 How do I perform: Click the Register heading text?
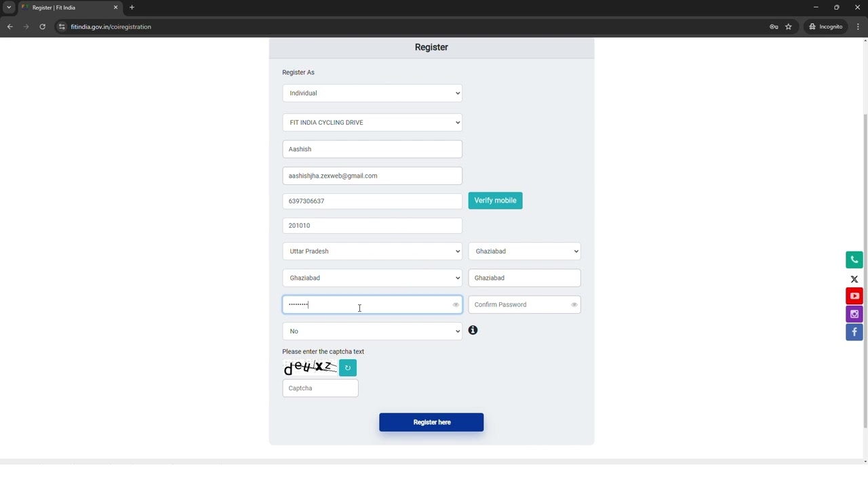coord(431,47)
